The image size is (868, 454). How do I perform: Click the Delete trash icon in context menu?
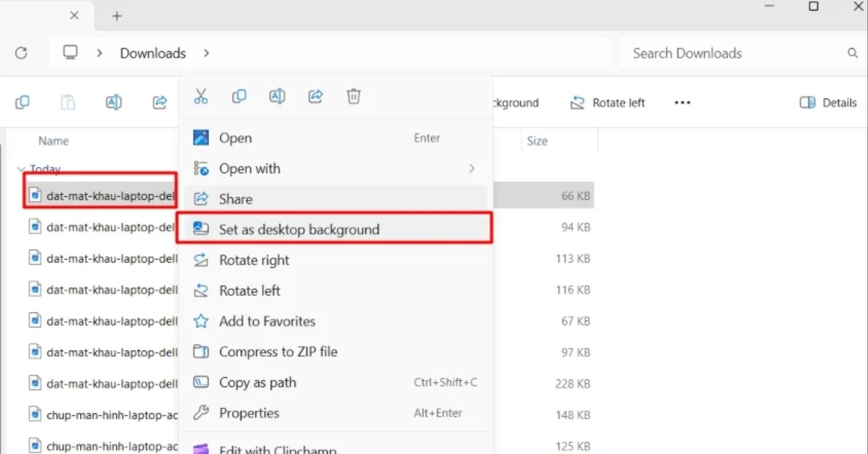click(x=354, y=96)
